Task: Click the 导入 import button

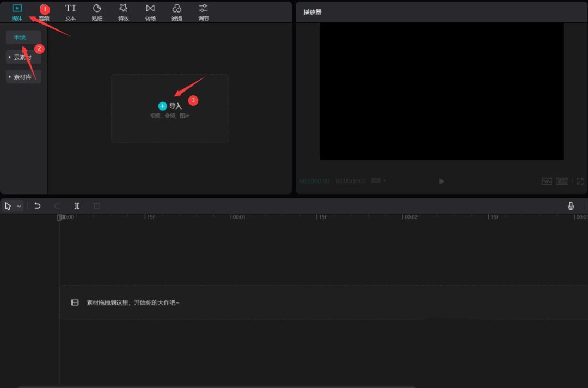Action: pyautogui.click(x=170, y=106)
